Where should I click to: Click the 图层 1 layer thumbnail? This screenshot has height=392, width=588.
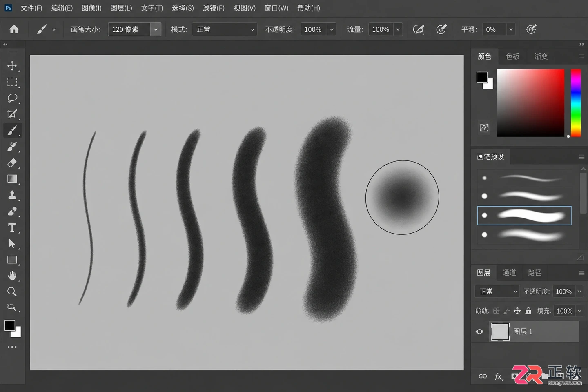click(x=500, y=332)
